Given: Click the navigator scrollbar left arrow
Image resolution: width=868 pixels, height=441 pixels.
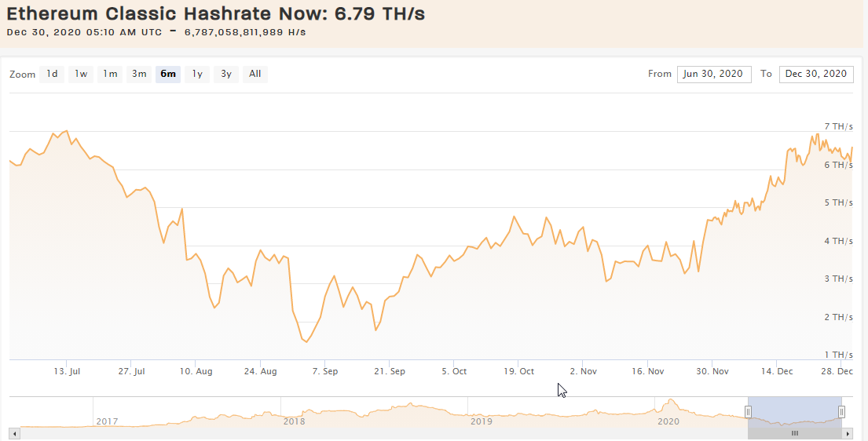Looking at the screenshot, I should point(15,434).
